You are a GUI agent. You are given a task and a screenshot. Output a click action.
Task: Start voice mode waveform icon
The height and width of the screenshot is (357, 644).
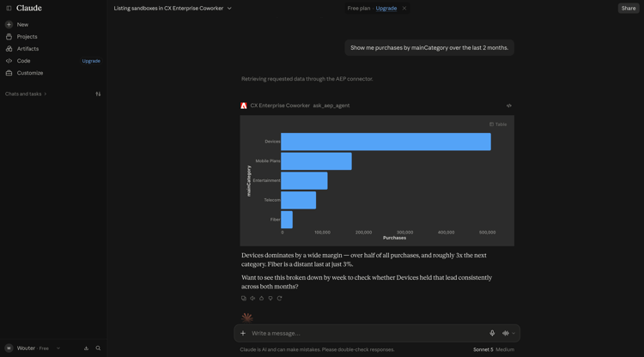pos(506,333)
